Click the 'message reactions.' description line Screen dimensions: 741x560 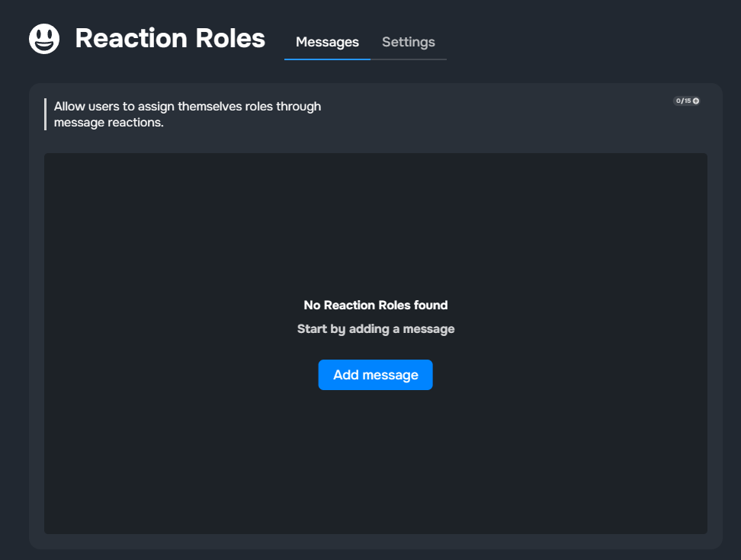[109, 122]
